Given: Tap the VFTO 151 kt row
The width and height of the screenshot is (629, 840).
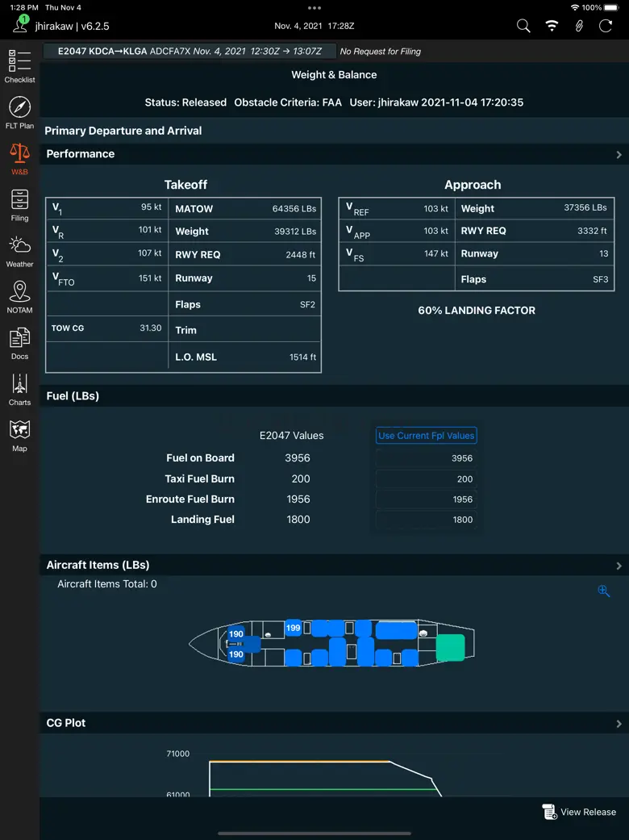Looking at the screenshot, I should 107,278.
